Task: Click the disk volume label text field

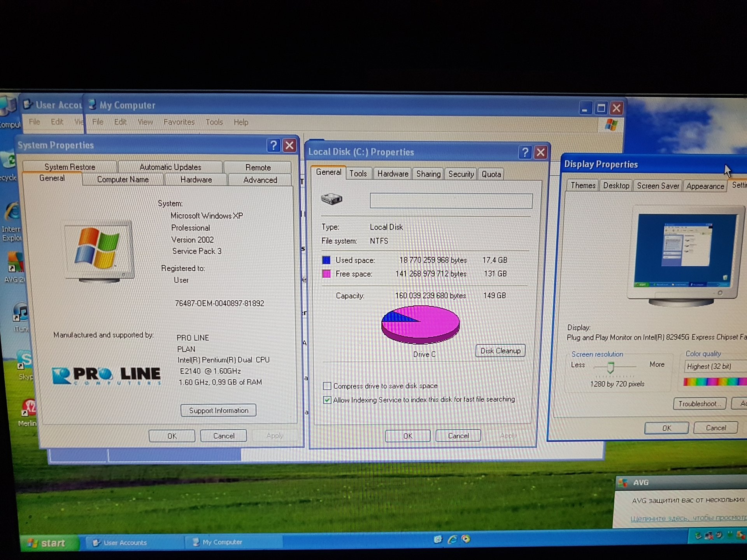Action: (451, 201)
